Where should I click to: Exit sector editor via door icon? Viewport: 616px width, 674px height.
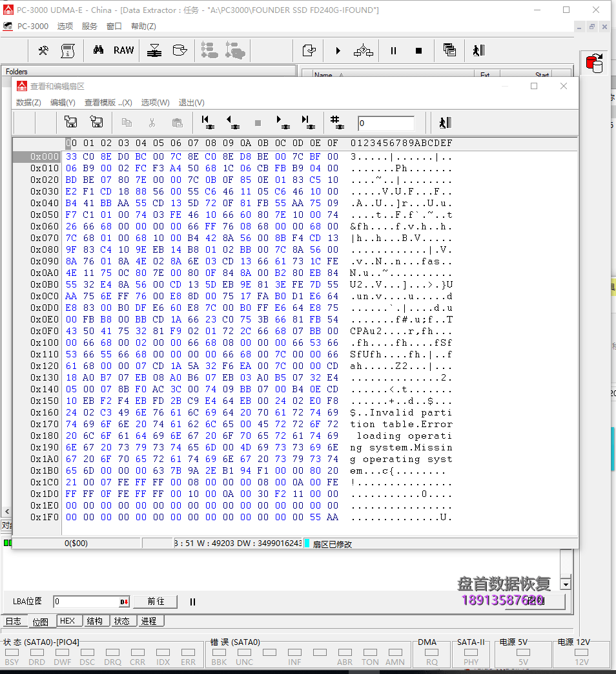tap(446, 123)
